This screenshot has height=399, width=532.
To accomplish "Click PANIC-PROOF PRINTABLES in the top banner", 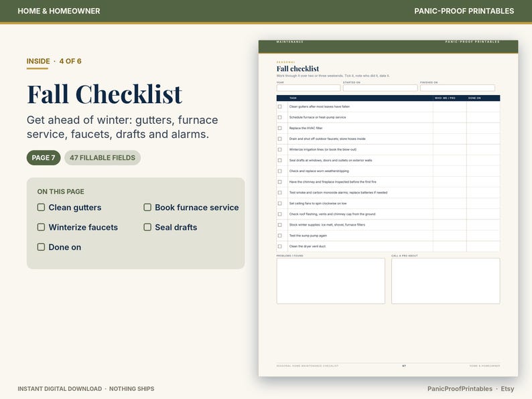I will click(464, 11).
